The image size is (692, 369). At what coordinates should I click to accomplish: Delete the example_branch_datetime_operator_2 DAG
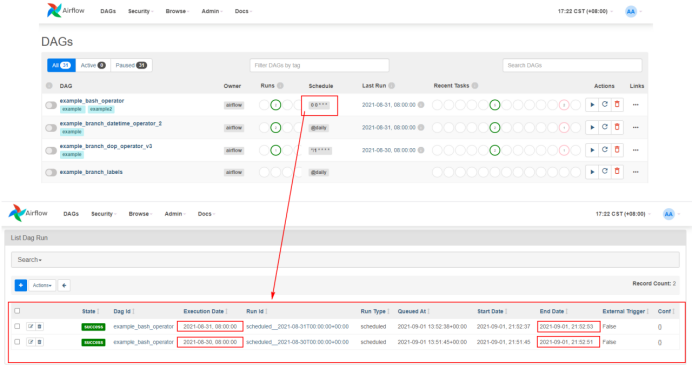pos(617,128)
